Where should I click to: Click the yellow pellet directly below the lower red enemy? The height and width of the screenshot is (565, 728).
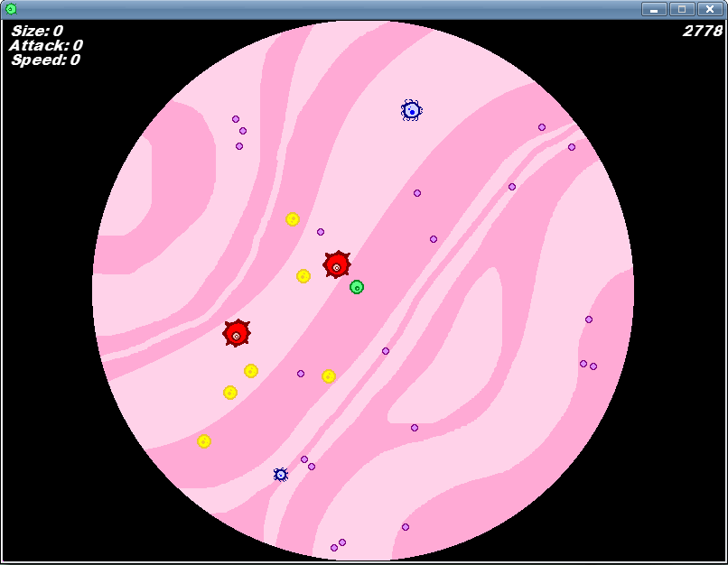click(251, 371)
